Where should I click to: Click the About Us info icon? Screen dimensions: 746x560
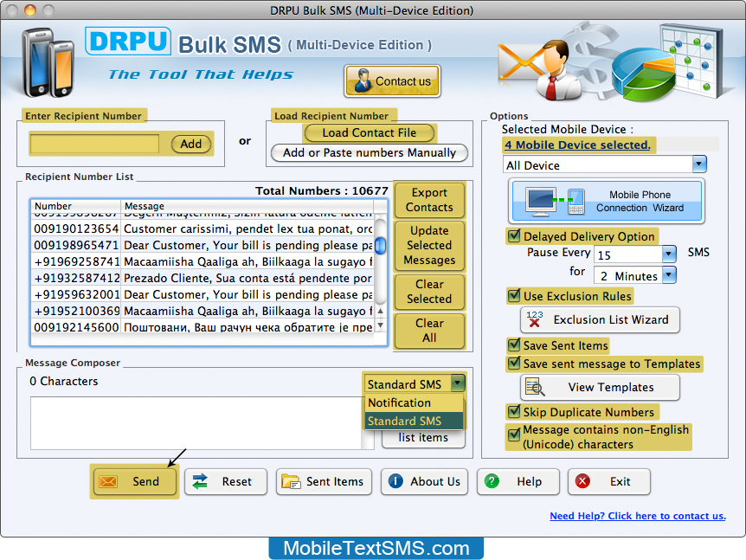click(x=396, y=481)
